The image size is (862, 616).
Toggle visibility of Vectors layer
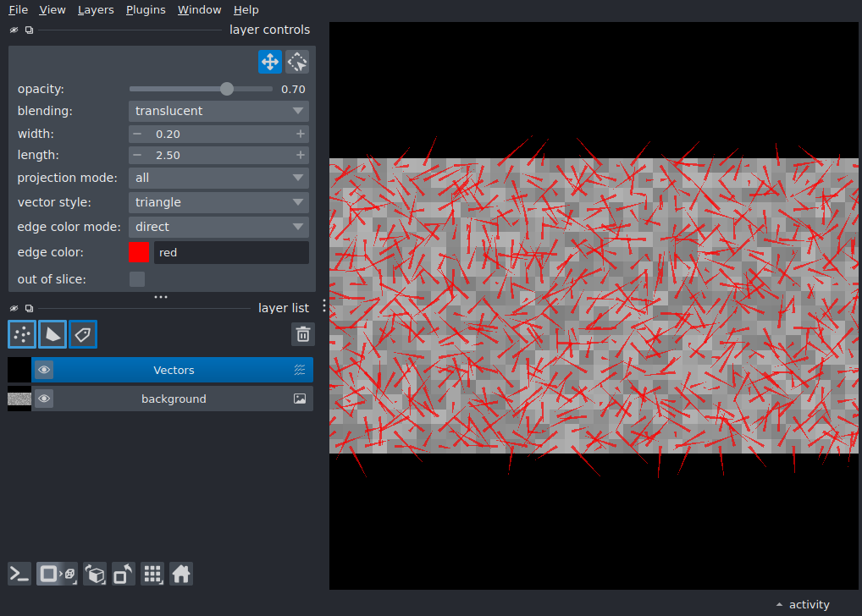point(44,370)
